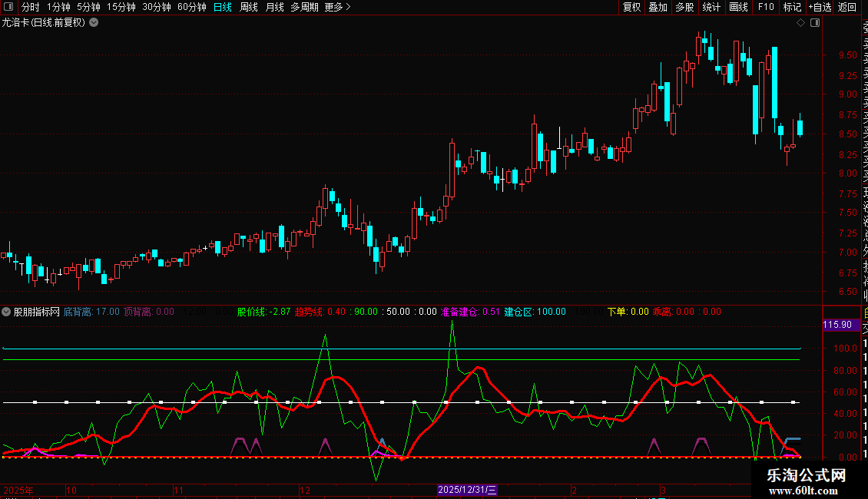Click the 8.00 price axis label
The height and width of the screenshot is (499, 868).
(x=847, y=173)
